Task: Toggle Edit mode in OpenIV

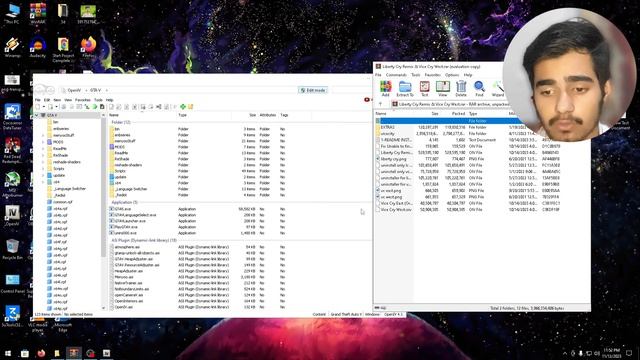Action: (x=313, y=90)
